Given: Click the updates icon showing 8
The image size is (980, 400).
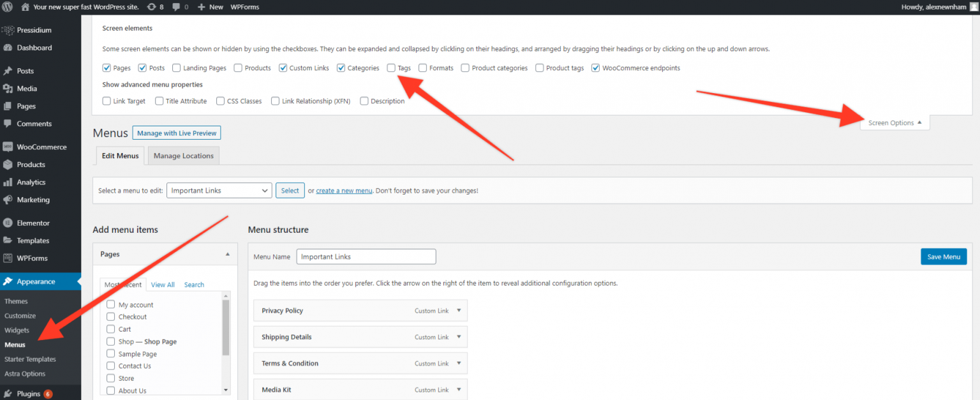Looking at the screenshot, I should (153, 6).
